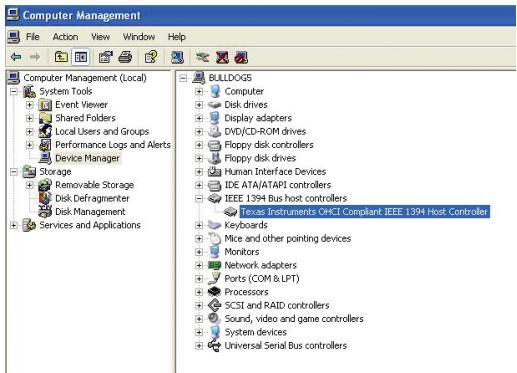The height and width of the screenshot is (373, 517).
Task: Collapse IEEE 1394 Bus host controllers
Action: pyautogui.click(x=199, y=199)
